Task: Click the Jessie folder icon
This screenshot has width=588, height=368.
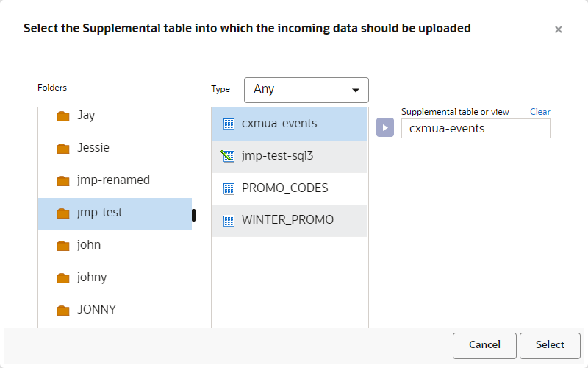Action: 62,148
